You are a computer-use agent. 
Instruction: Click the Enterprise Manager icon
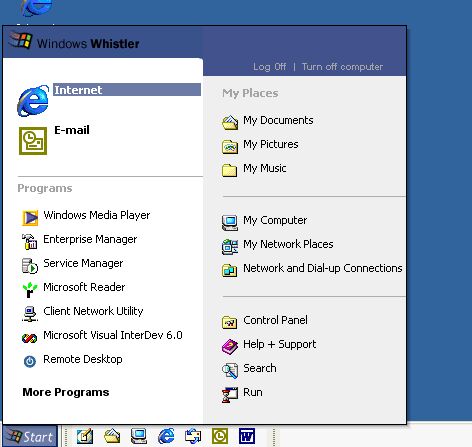coord(30,242)
